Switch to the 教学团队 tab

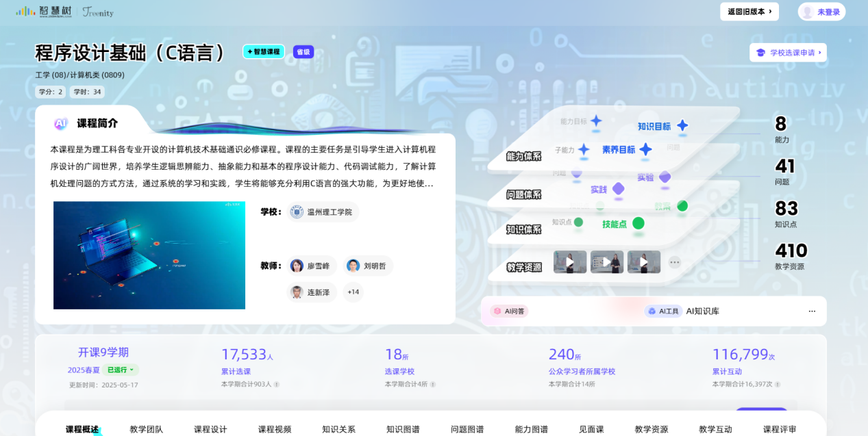tap(147, 429)
